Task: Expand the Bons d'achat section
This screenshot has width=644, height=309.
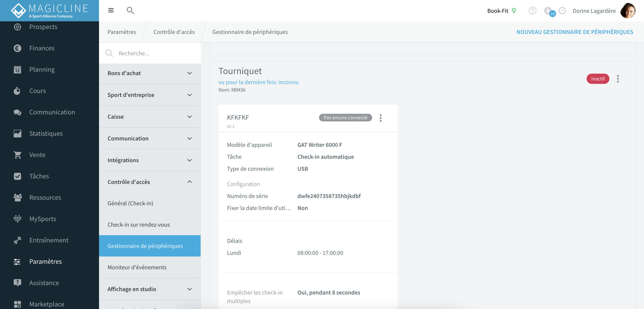Action: click(x=150, y=73)
